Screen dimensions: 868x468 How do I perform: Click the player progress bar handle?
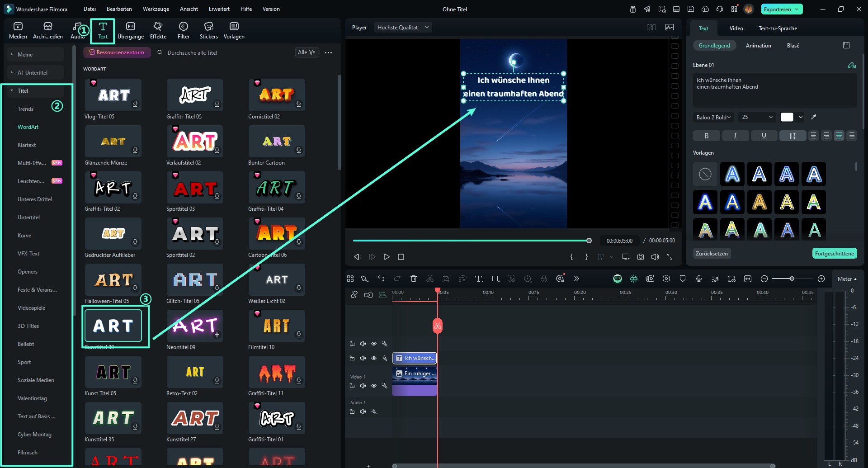[589, 241]
